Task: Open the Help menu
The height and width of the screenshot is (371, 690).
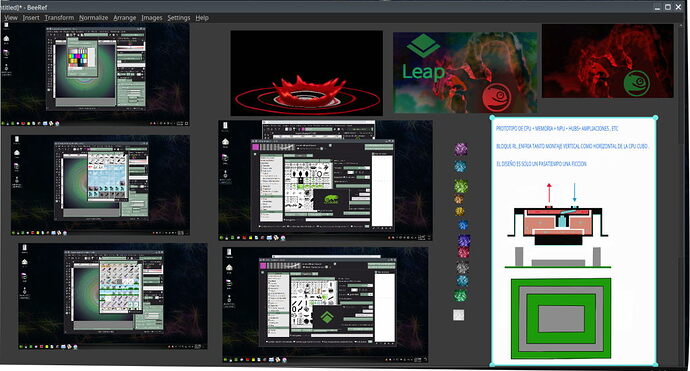Action: tap(202, 18)
